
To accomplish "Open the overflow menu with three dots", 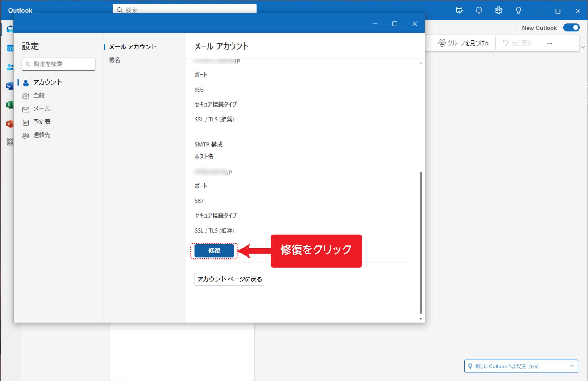I will coord(549,43).
